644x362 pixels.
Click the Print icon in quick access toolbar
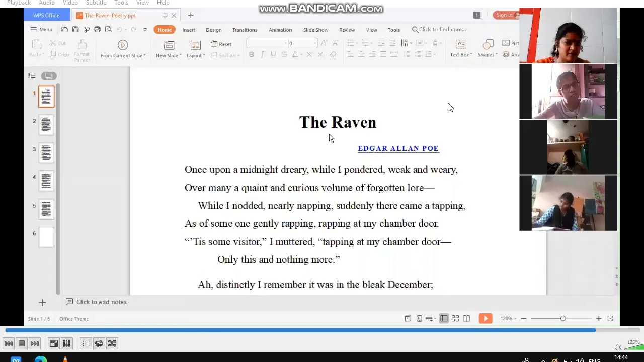(x=97, y=30)
